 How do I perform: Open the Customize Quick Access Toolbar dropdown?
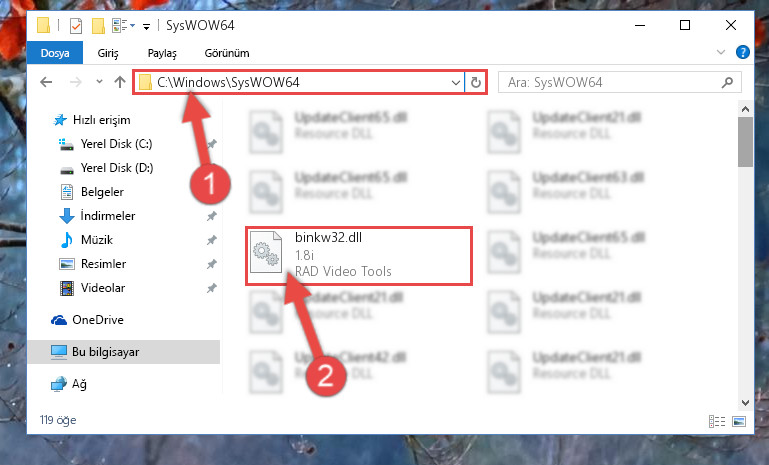(146, 26)
